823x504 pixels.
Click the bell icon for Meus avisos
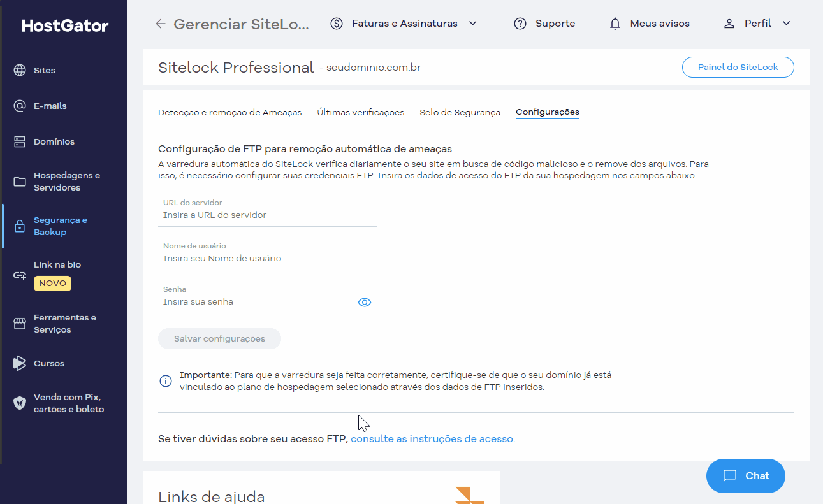coord(615,24)
